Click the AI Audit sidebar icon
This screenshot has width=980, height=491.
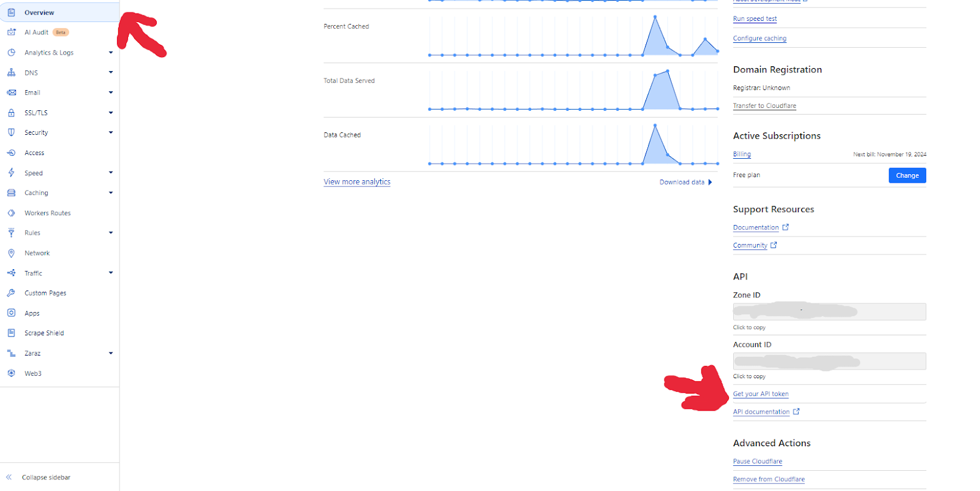point(11,32)
